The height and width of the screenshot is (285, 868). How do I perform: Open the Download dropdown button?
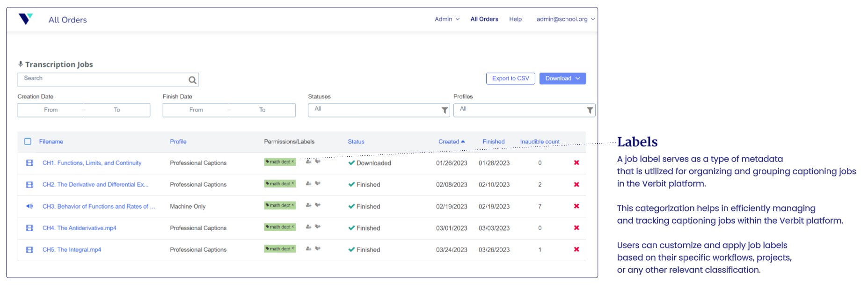pos(562,79)
